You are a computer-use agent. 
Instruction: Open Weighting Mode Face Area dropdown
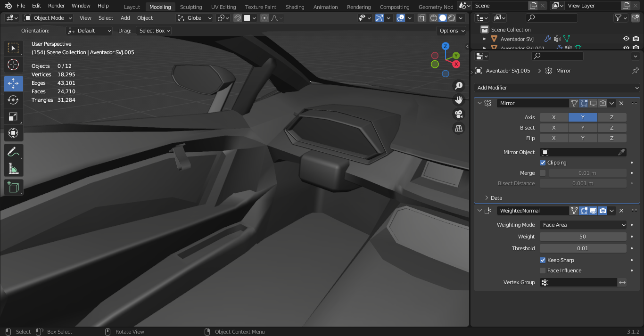[583, 225]
